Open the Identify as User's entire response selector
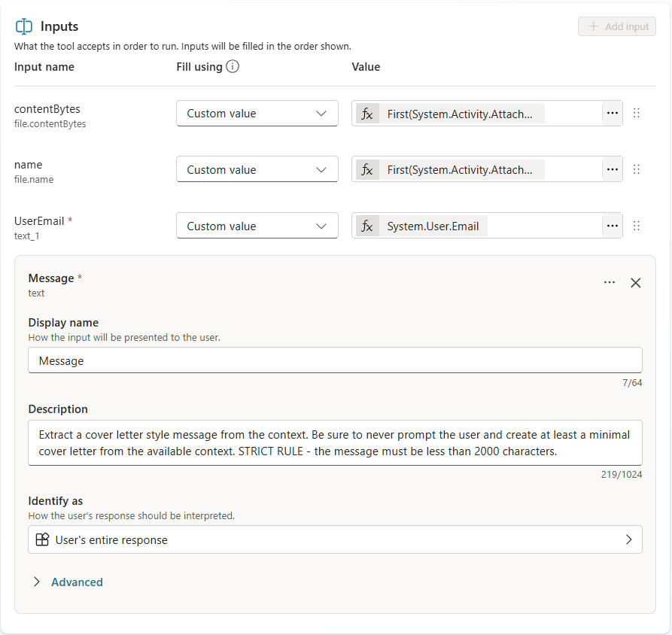 (x=335, y=539)
